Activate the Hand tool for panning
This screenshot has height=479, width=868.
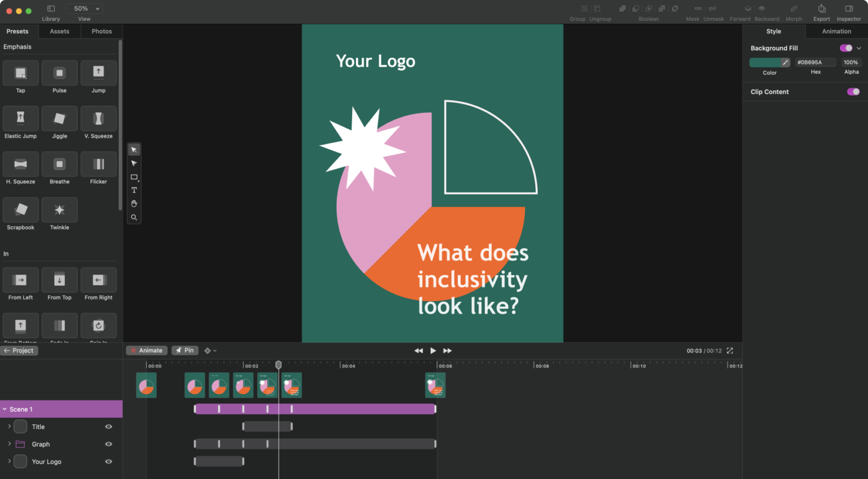[x=134, y=204]
